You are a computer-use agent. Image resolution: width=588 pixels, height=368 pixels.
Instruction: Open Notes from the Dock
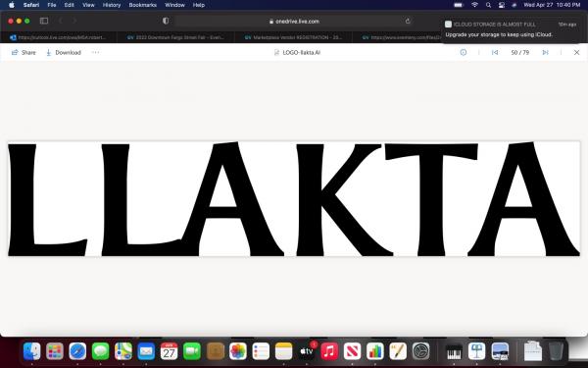283,352
